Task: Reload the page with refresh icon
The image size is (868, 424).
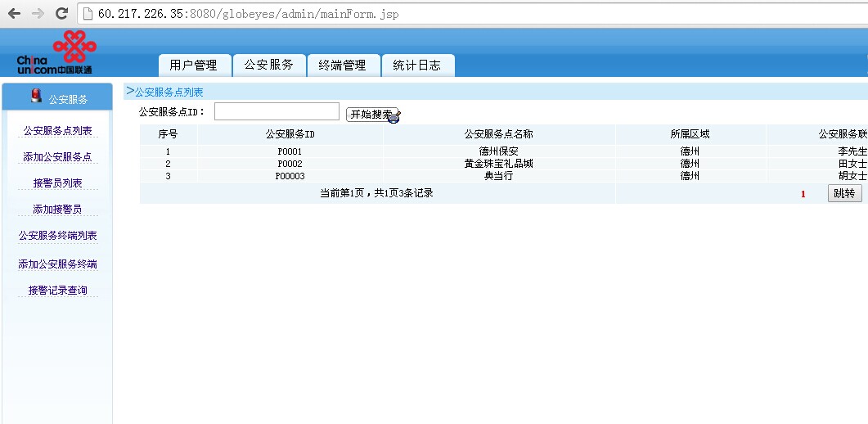Action: click(62, 14)
